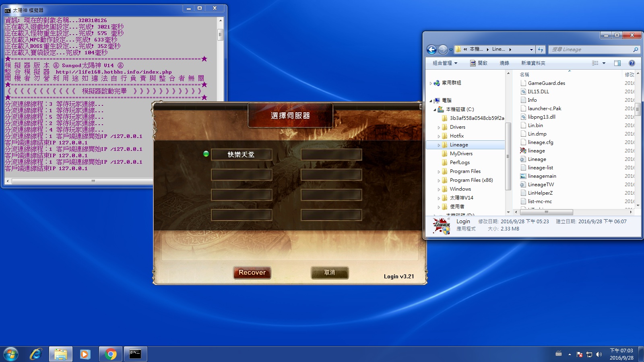Collapse the 本機磁碟 (C:) tree node

(435, 109)
